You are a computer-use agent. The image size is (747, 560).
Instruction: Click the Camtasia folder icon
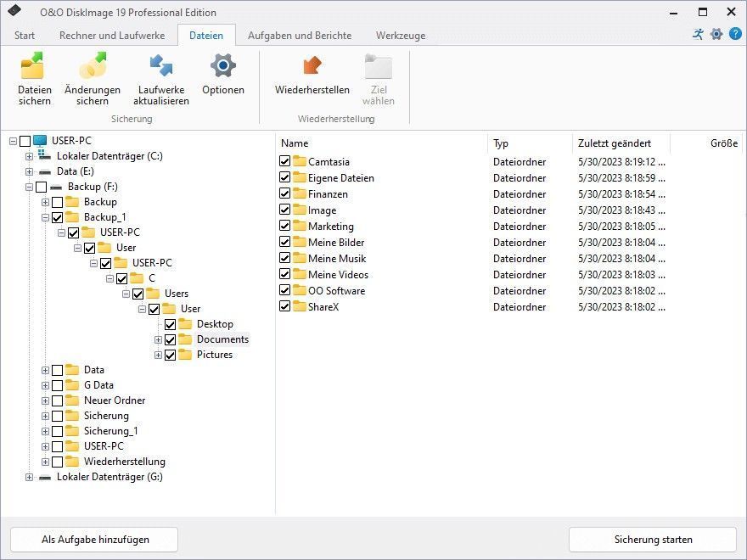tap(300, 161)
